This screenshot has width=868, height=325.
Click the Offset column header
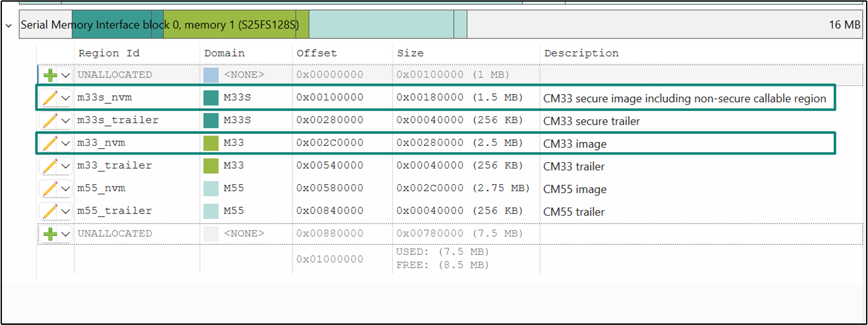tap(317, 53)
